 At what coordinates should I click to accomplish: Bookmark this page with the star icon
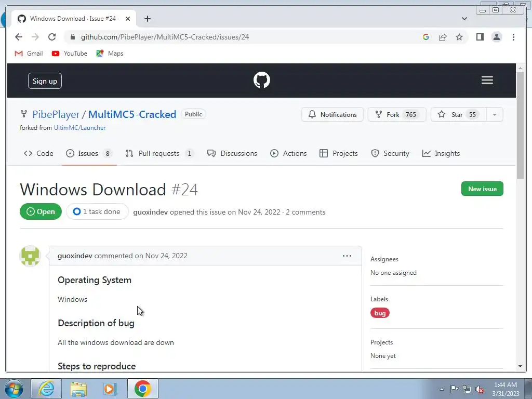click(459, 37)
